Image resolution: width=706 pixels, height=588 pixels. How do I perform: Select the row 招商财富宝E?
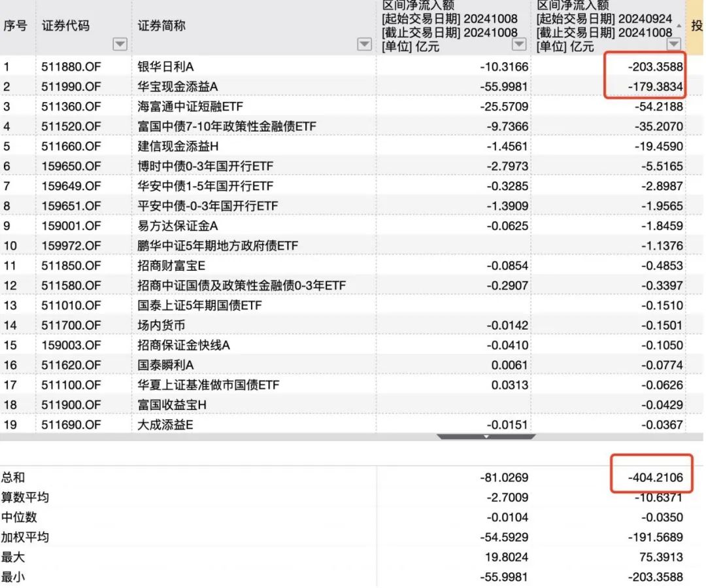coord(343,266)
